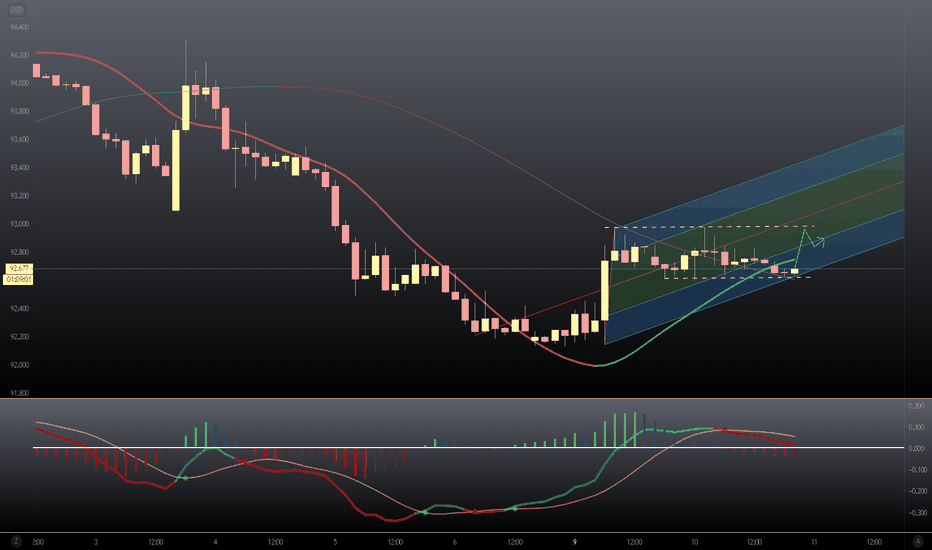Image resolution: width=932 pixels, height=550 pixels.
Task: Click the 93,000 price axis label
Action: coord(19,224)
